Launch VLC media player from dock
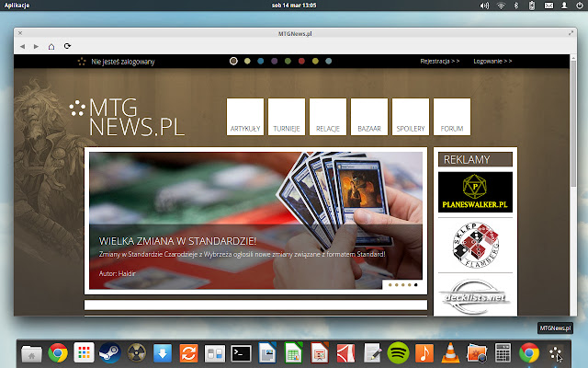 pyautogui.click(x=450, y=353)
